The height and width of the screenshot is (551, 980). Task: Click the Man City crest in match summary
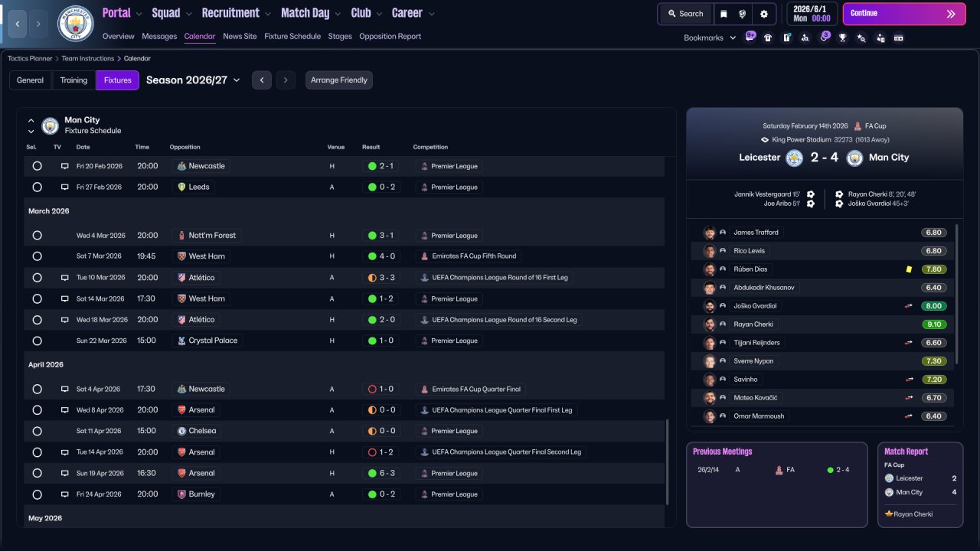[855, 158]
